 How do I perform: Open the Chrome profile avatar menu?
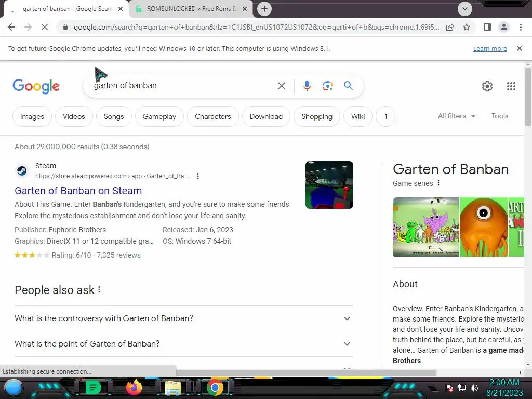(504, 27)
